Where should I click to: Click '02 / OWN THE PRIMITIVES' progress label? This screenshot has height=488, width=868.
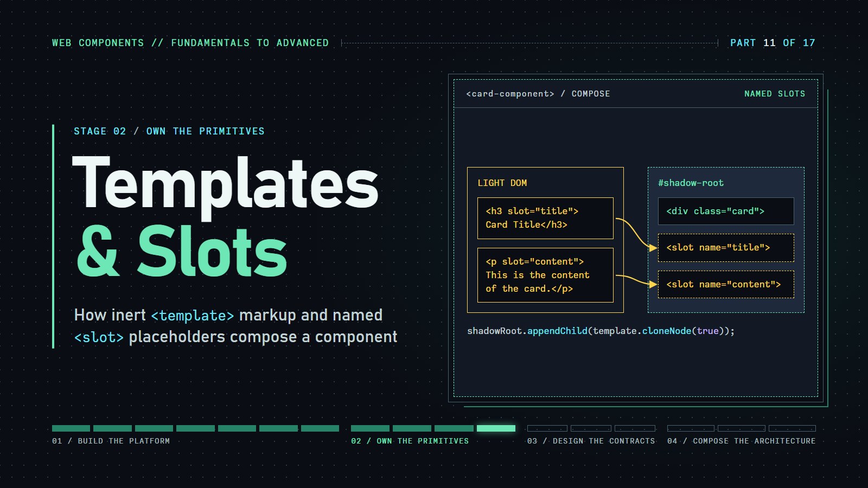point(410,441)
